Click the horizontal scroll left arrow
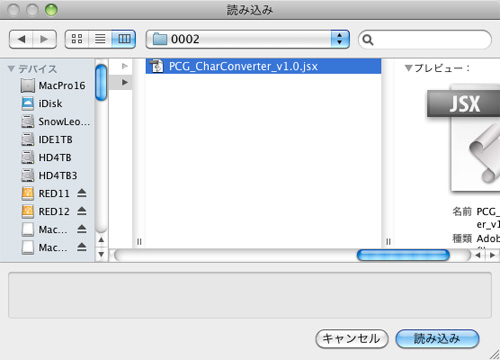500x360 pixels. pos(478,255)
